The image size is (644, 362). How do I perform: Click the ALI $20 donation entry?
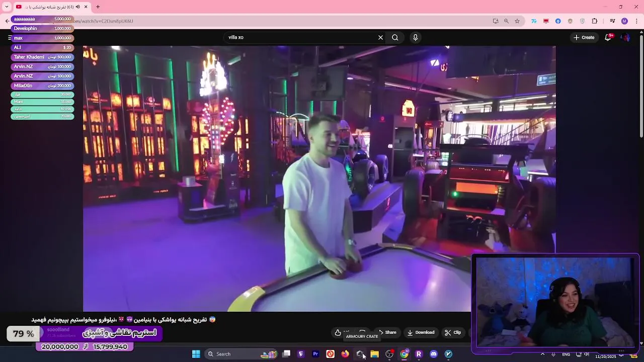42,48
